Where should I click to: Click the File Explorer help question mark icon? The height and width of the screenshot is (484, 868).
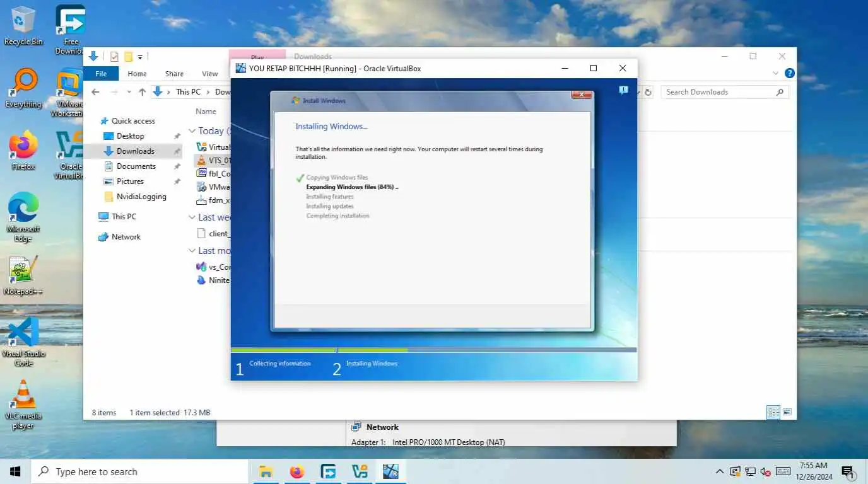(x=789, y=73)
